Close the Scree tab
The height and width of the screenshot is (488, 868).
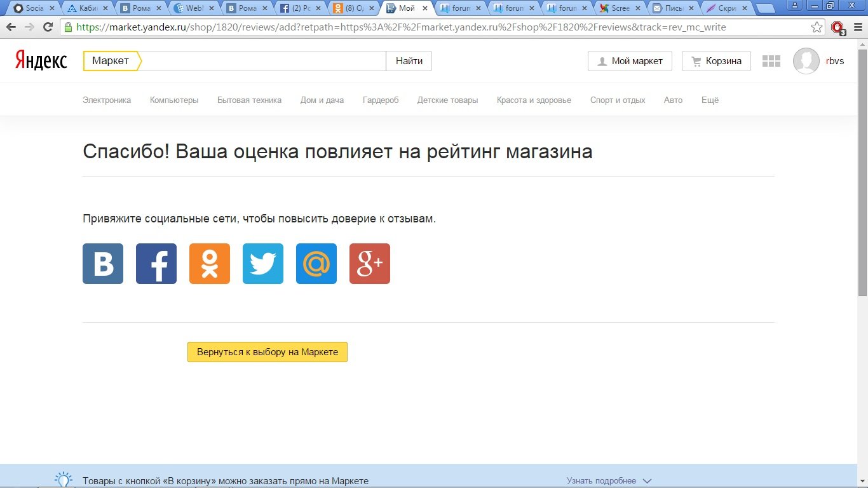pos(639,9)
